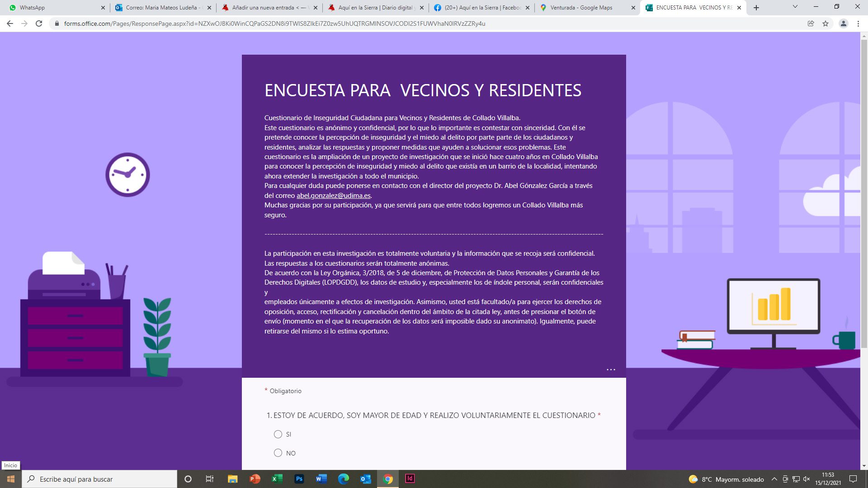Open a new browser tab
The image size is (868, 488).
click(x=756, y=8)
